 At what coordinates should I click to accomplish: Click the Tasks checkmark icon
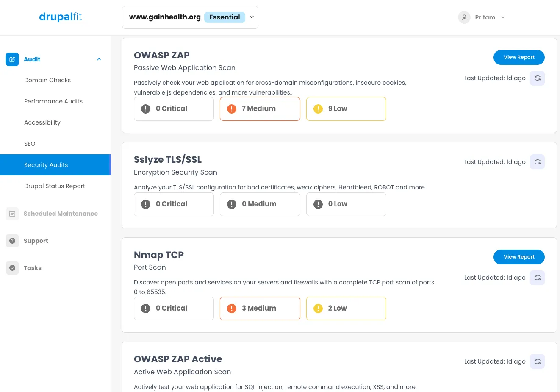[12, 268]
